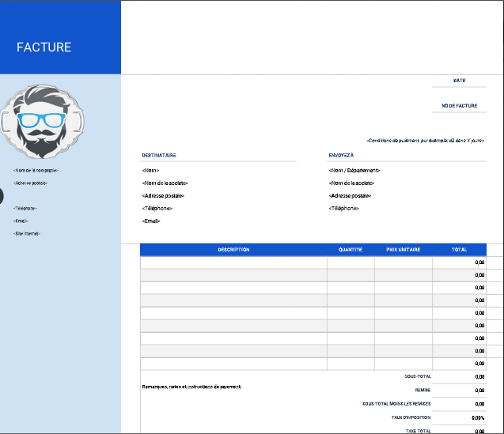Image resolution: width=504 pixels, height=434 pixels.
Task: Click the <Nom de la compagnie> placeholder
Action: click(x=36, y=171)
